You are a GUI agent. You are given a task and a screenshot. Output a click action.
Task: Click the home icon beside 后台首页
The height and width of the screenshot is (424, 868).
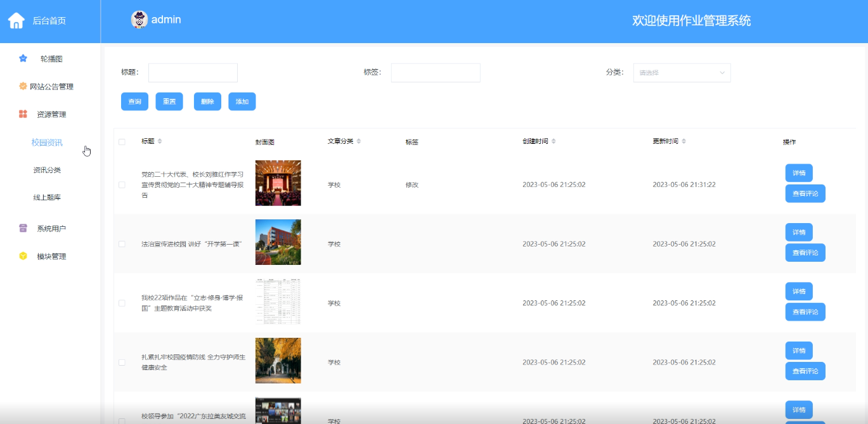point(16,21)
